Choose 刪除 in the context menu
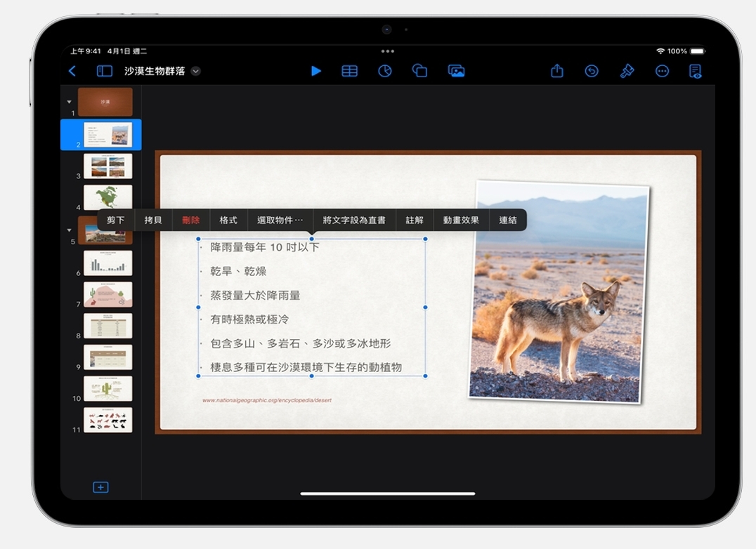The width and height of the screenshot is (756, 549). coord(190,220)
